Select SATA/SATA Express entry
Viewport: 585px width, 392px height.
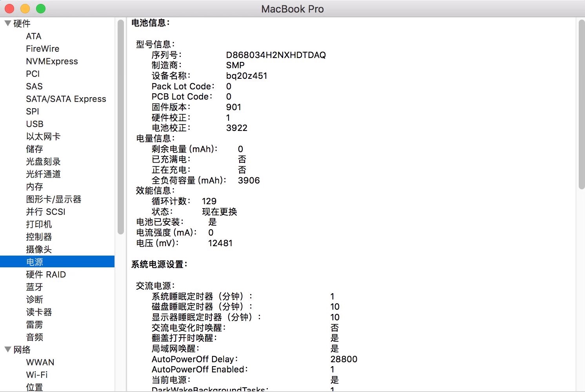66,99
